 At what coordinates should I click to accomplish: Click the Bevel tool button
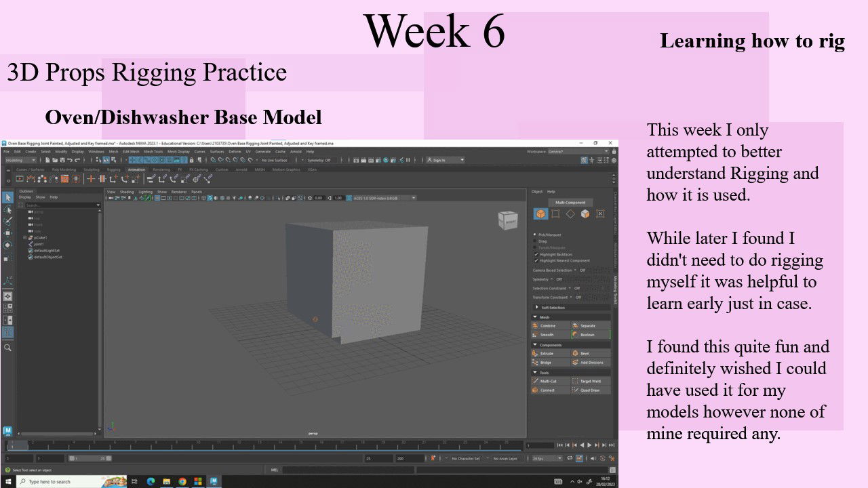pos(585,354)
